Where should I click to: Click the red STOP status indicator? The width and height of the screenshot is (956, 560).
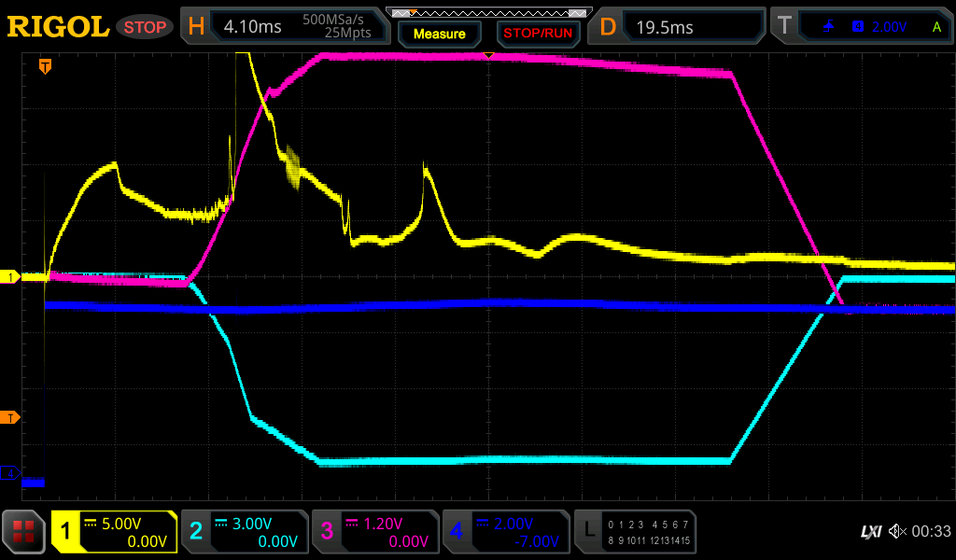tap(145, 27)
